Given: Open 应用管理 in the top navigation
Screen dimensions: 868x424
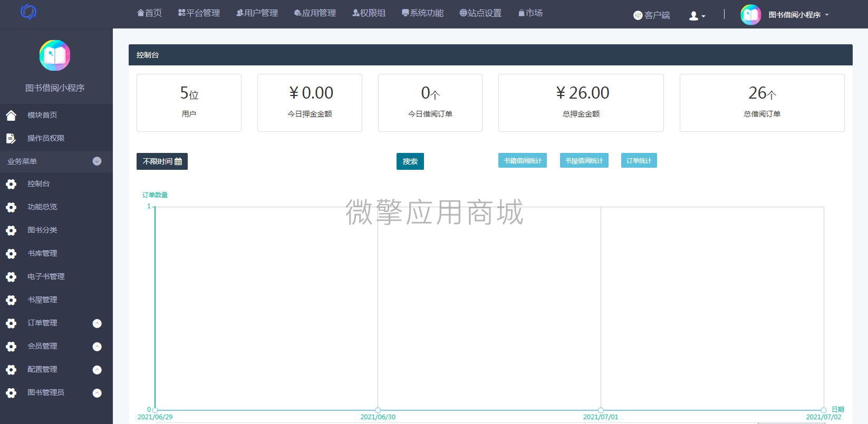Looking at the screenshot, I should pos(319,13).
